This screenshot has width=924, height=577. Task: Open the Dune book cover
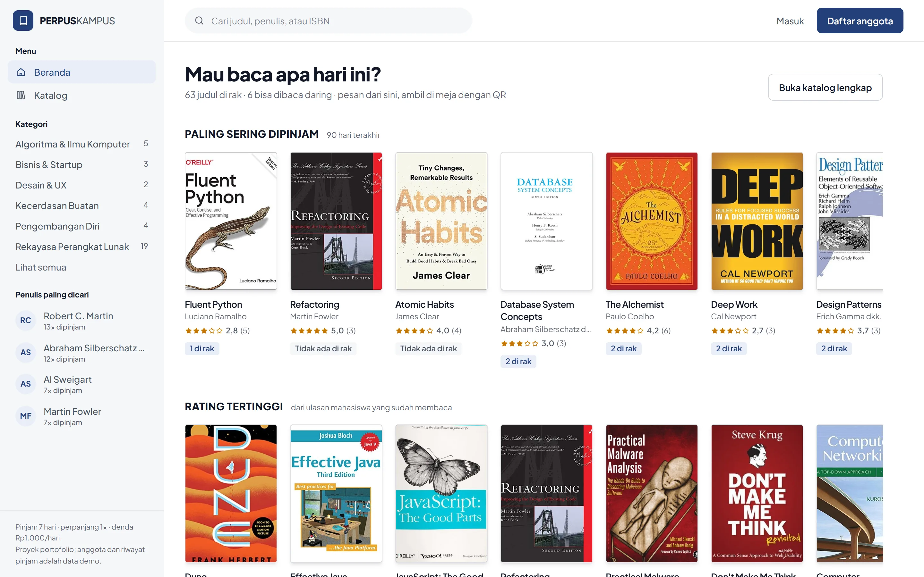pyautogui.click(x=231, y=493)
